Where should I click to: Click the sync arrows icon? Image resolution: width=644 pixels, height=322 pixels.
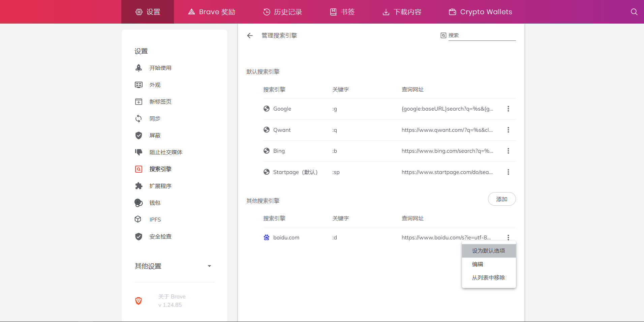click(x=139, y=118)
